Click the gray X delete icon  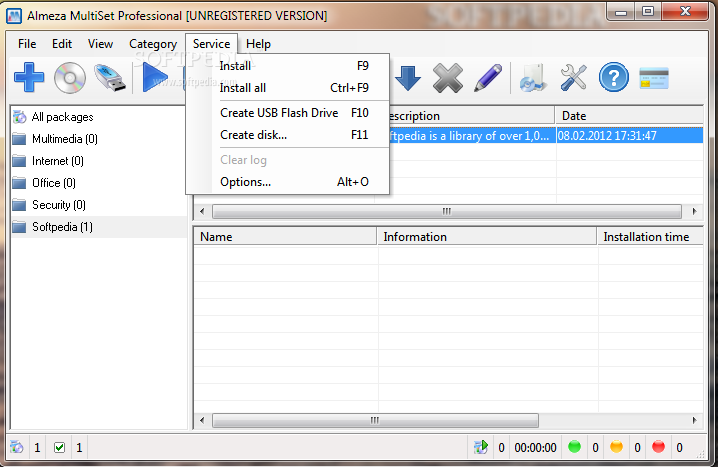(447, 78)
